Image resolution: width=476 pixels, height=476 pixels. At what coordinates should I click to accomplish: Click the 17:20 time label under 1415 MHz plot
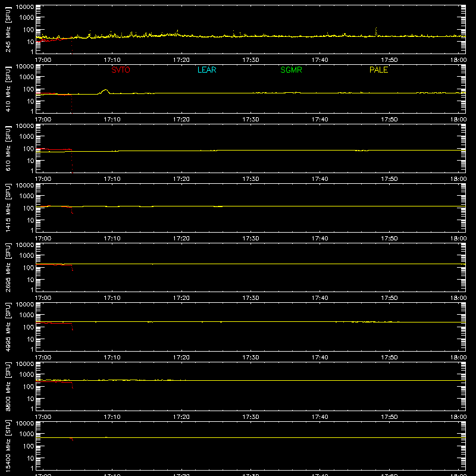181,239
